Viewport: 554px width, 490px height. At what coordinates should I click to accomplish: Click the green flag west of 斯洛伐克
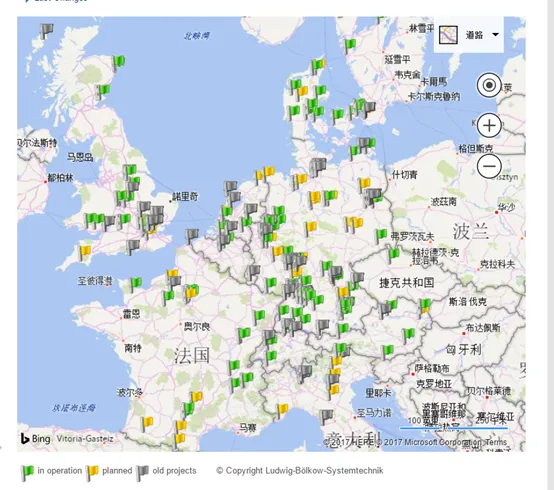424,306
